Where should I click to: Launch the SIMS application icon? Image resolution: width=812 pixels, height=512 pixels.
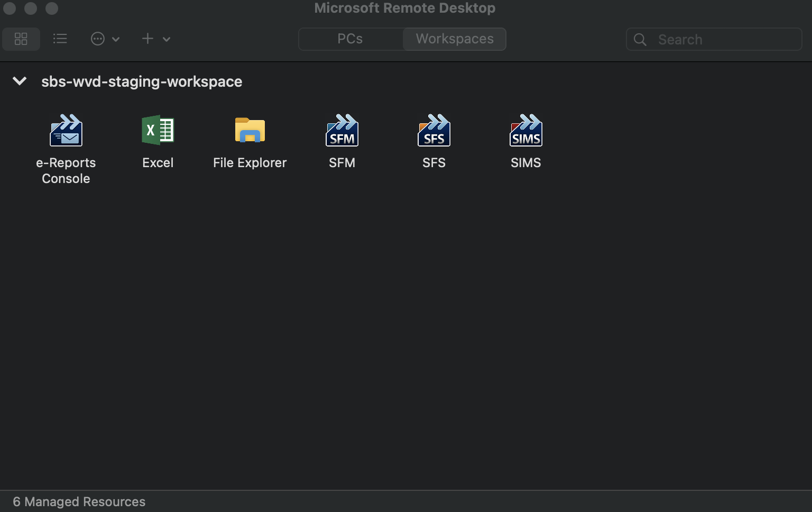pos(526,130)
